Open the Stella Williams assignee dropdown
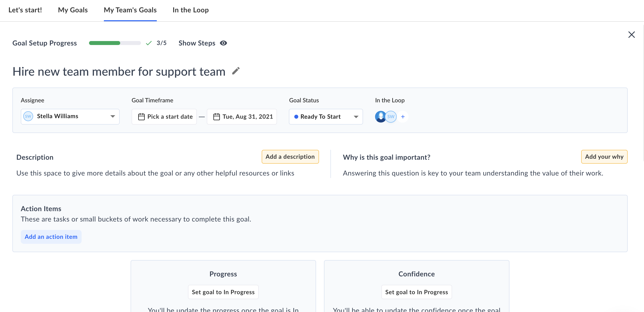The width and height of the screenshot is (644, 312). (70, 116)
